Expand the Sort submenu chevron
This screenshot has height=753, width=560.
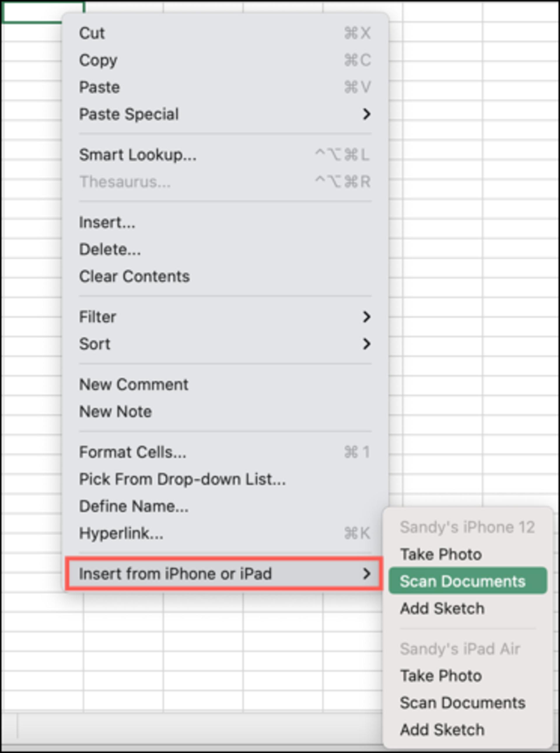pyautogui.click(x=366, y=344)
